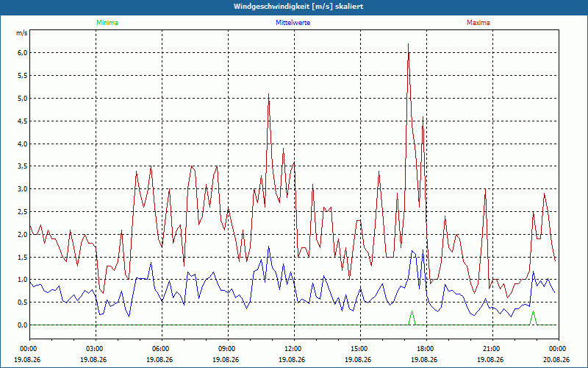
Task: Click the highest red Maxima peak above 6,0
Action: (x=408, y=45)
